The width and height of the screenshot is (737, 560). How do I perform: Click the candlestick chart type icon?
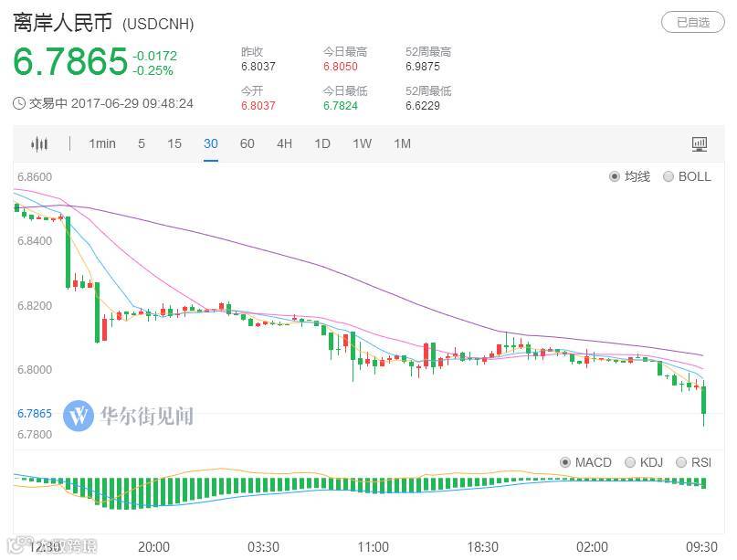(x=39, y=143)
